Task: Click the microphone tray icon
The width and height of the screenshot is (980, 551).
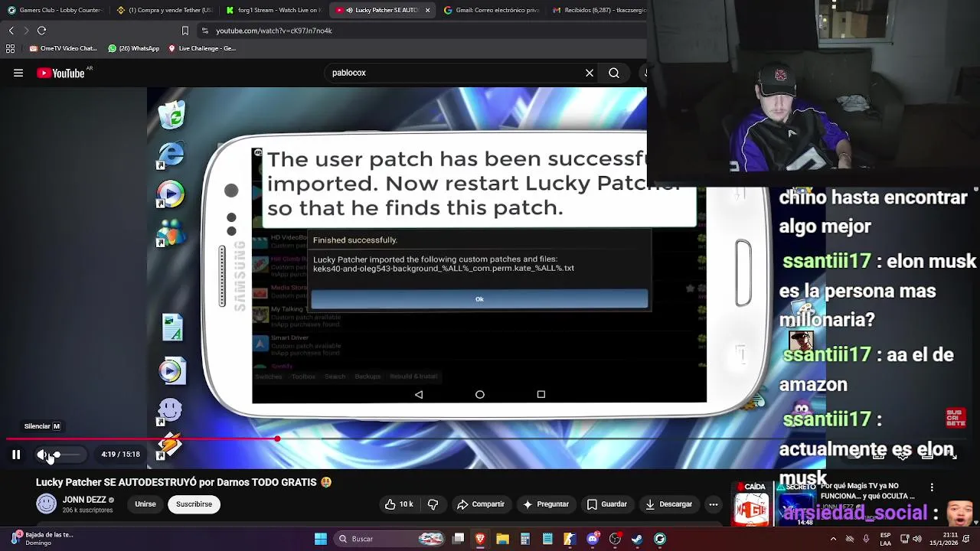Action: (x=866, y=539)
